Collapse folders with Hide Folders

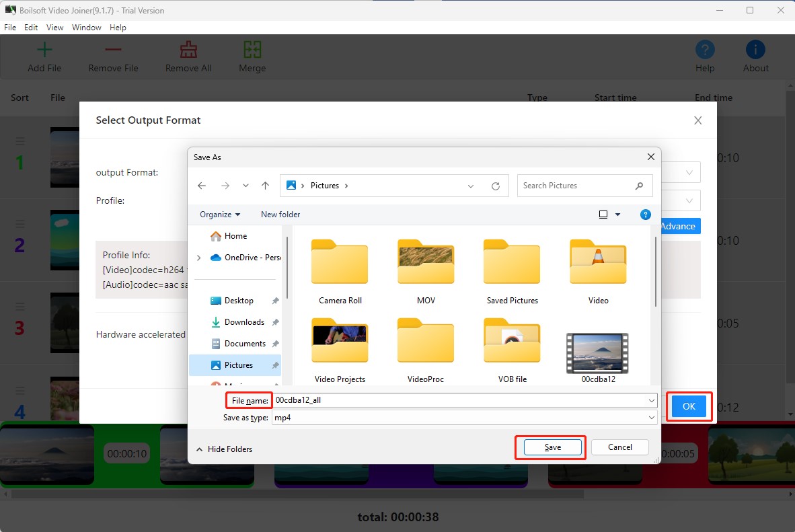(224, 449)
